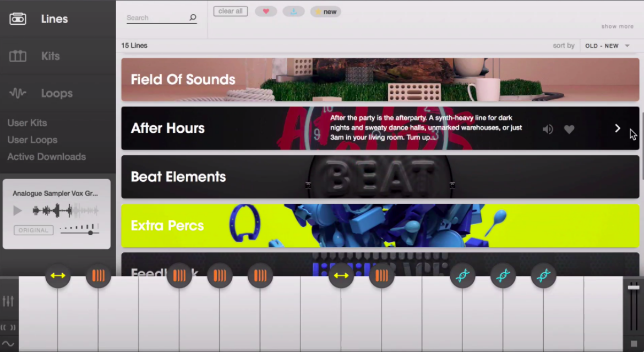Switch to the Loops section
Screen dimensions: 644x352
tap(57, 93)
